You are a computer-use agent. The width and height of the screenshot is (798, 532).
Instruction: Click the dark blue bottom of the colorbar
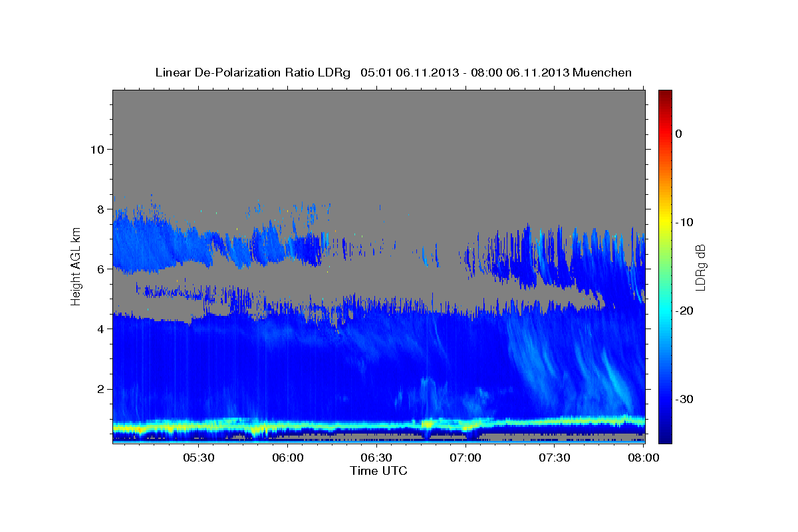pyautogui.click(x=665, y=436)
